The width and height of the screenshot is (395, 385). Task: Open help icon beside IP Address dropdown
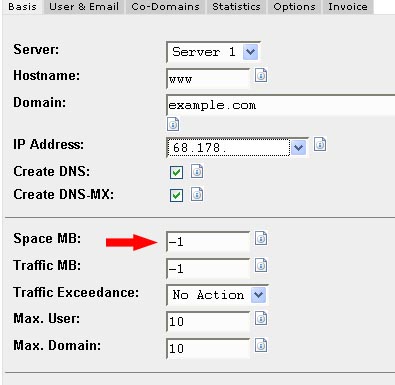(320, 144)
